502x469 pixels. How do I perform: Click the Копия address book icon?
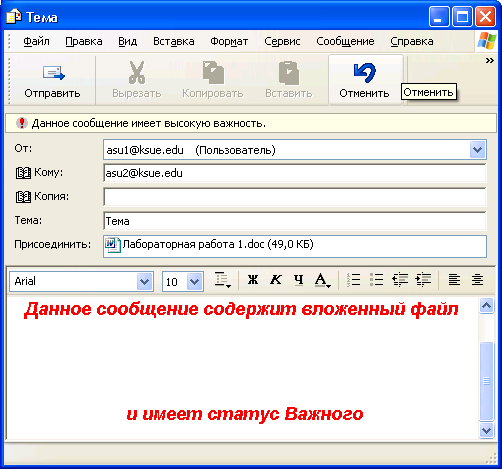click(x=23, y=197)
